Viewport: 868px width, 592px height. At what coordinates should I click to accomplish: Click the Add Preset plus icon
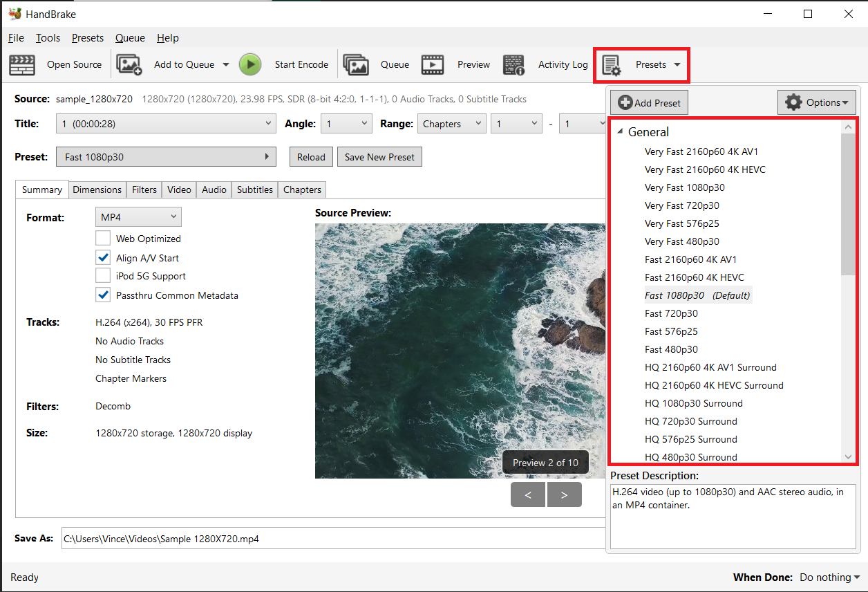625,102
